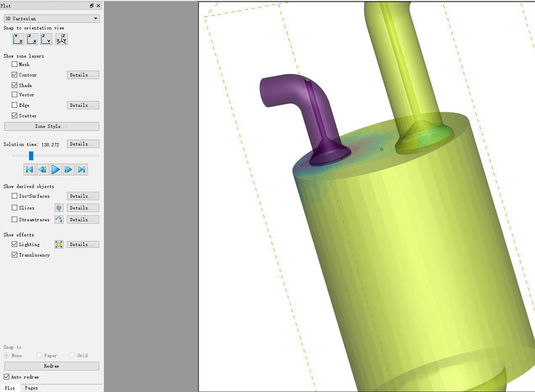Enable the Mesh zone layer

coord(15,64)
